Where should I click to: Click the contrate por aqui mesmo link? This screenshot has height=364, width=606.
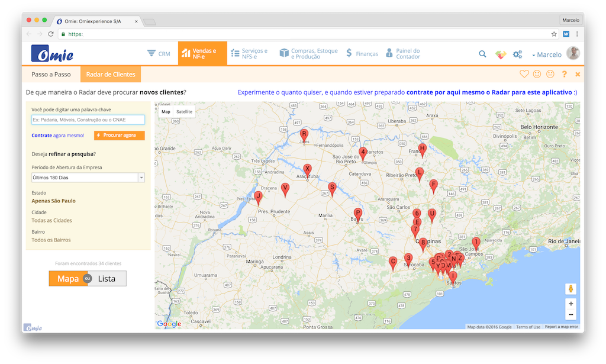[x=489, y=92]
